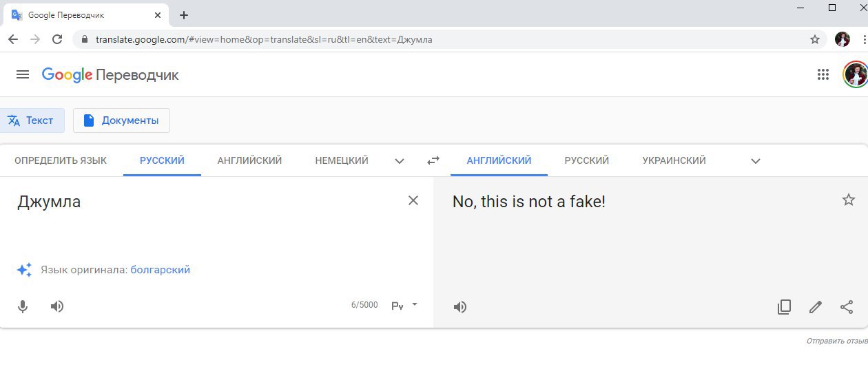Screen dimensions: 868x391
Task: Select Английский as target language
Action: point(499,160)
